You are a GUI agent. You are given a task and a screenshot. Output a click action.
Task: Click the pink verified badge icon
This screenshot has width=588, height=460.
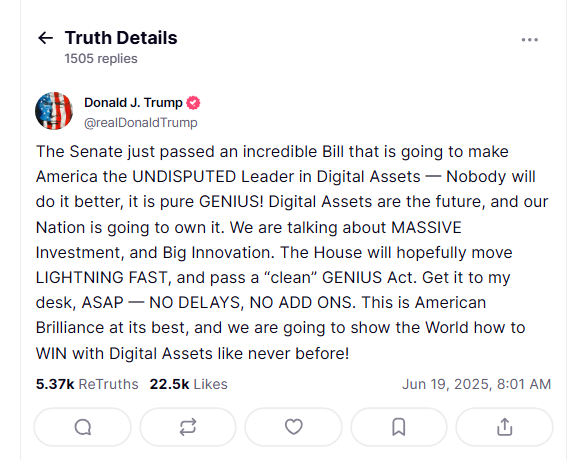[x=194, y=103]
